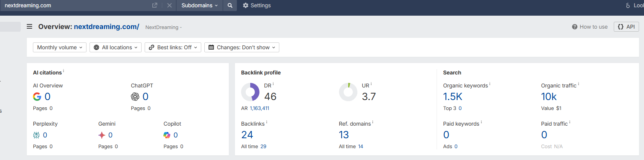The width and height of the screenshot is (644, 160).
Task: Open the Monthly volume dropdown
Action: point(60,47)
